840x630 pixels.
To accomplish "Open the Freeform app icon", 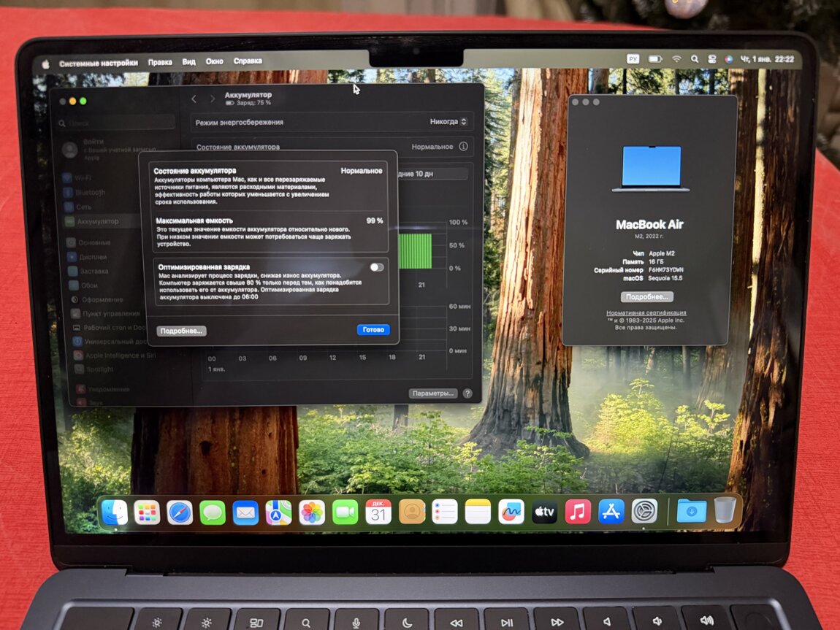I will pos(511,512).
